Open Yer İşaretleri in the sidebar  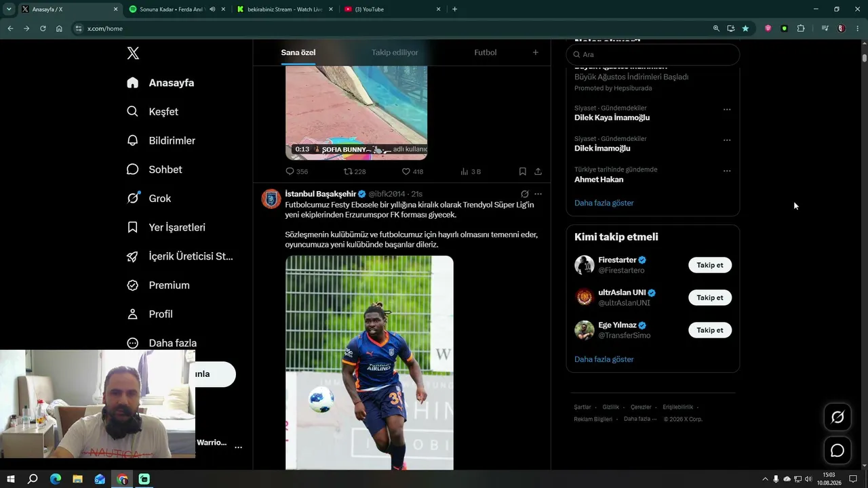coord(165,228)
